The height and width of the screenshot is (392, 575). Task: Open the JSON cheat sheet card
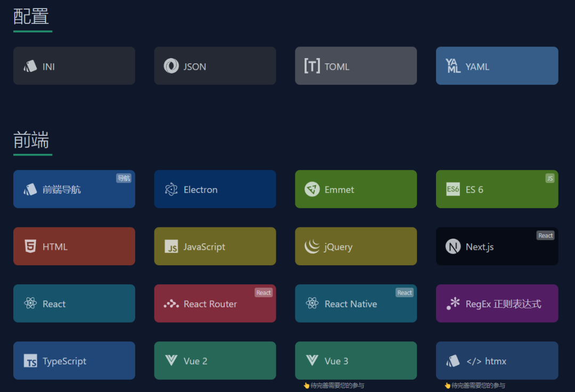[215, 66]
